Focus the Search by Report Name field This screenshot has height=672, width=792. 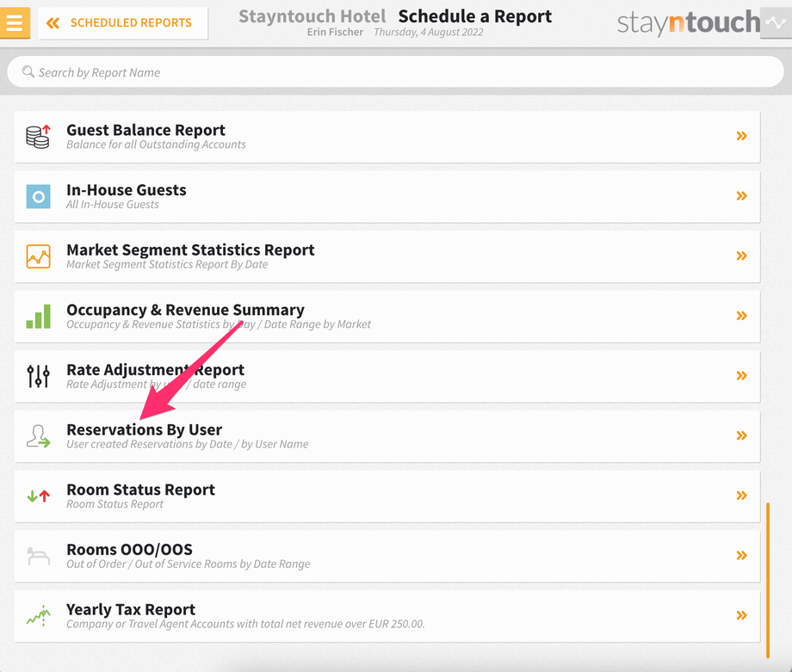pos(395,71)
